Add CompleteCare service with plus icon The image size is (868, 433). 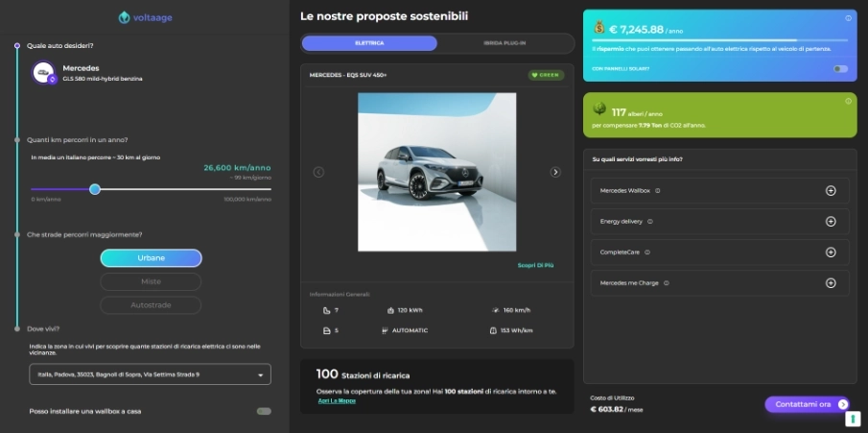(x=831, y=253)
